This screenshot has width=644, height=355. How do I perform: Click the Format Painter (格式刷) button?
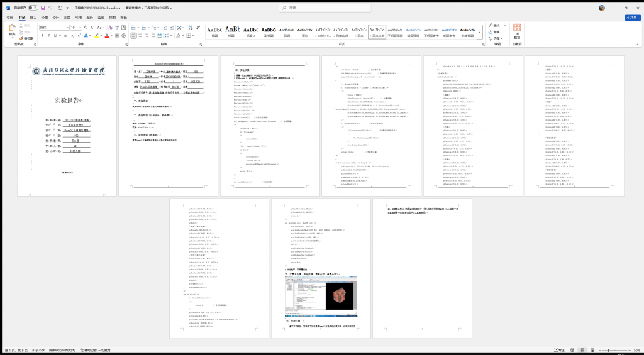coord(26,38)
